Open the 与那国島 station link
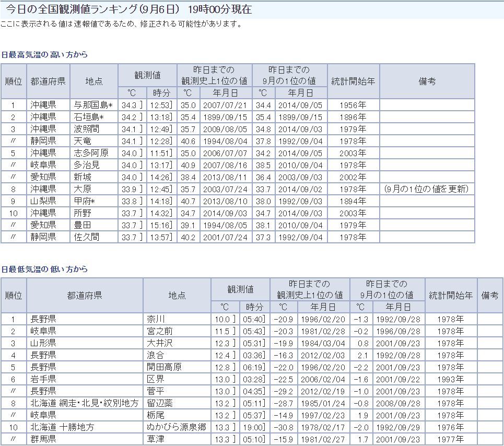The width and height of the screenshot is (504, 446). click(91, 105)
